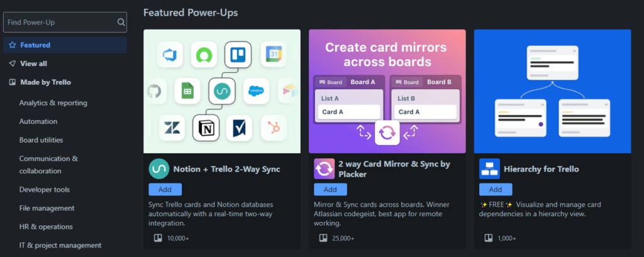
Task: Add the 2 way Card Mirror Power-Up
Action: pos(331,189)
